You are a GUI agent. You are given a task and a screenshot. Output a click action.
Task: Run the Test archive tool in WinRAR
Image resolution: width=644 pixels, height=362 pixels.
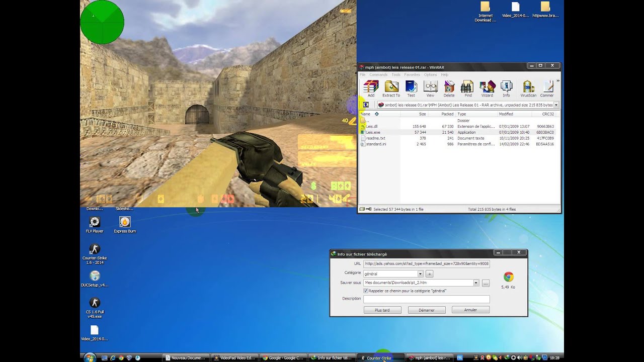tap(411, 88)
